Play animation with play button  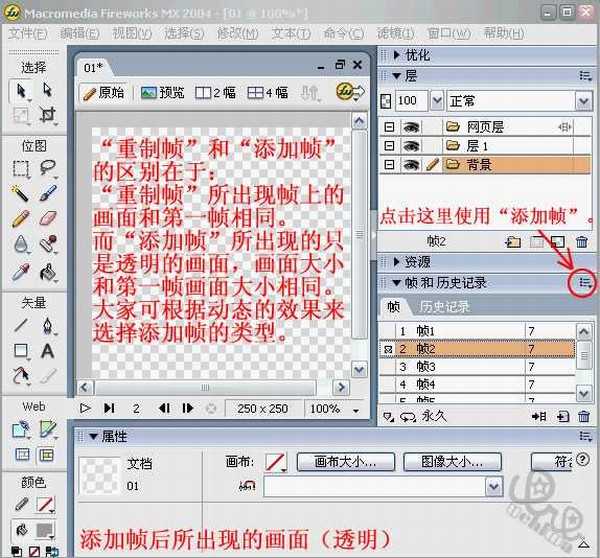pos(85,408)
